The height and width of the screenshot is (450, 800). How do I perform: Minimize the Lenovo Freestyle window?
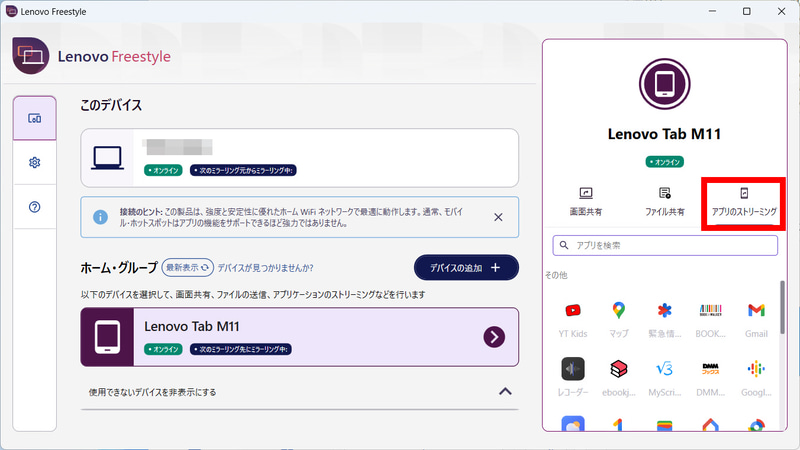tap(713, 11)
